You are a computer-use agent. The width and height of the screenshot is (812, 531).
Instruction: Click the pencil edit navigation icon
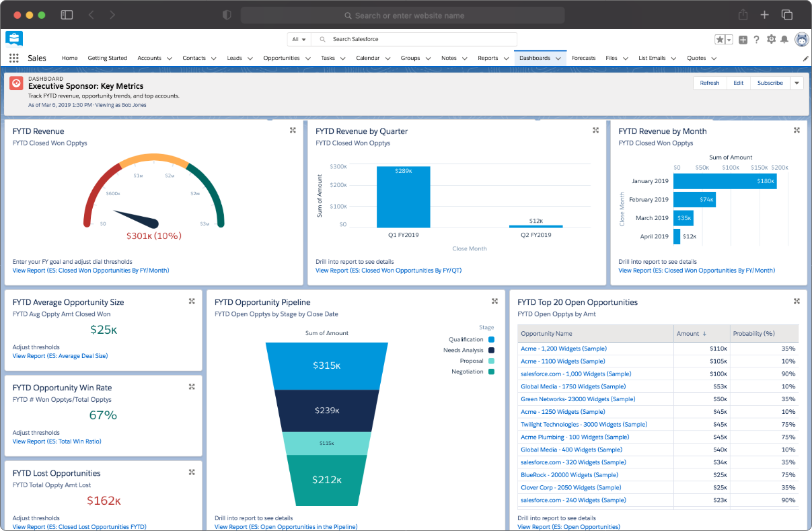tap(805, 59)
